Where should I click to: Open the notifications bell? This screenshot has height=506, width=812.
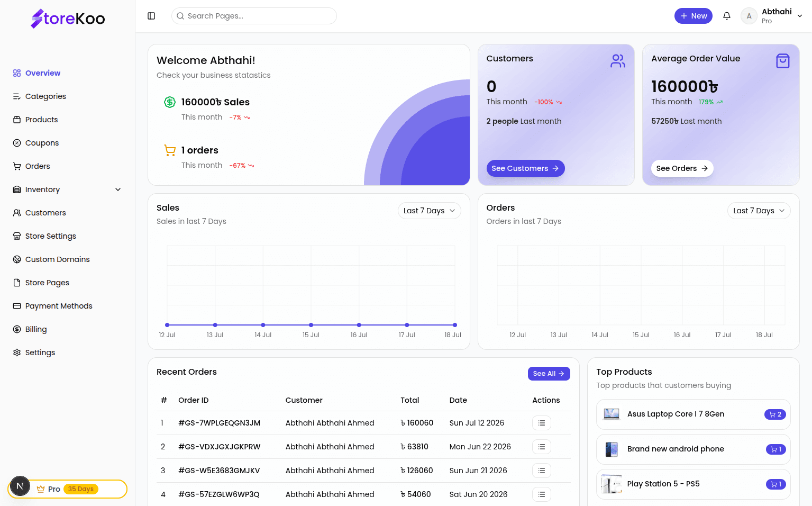(727, 16)
